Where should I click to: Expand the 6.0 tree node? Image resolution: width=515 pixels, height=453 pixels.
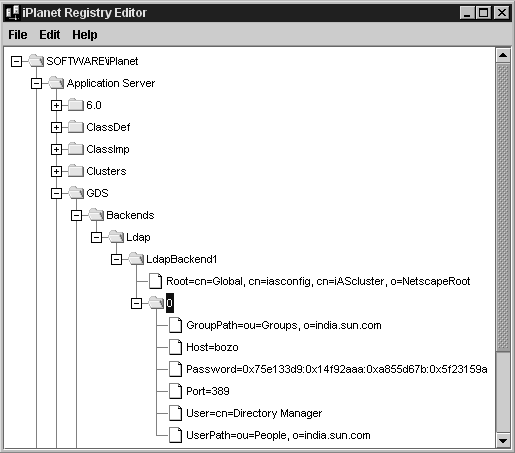pos(56,105)
